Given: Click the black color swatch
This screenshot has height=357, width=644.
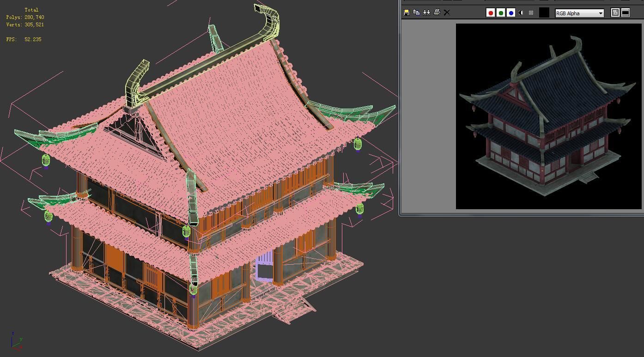Looking at the screenshot, I should coord(544,13).
